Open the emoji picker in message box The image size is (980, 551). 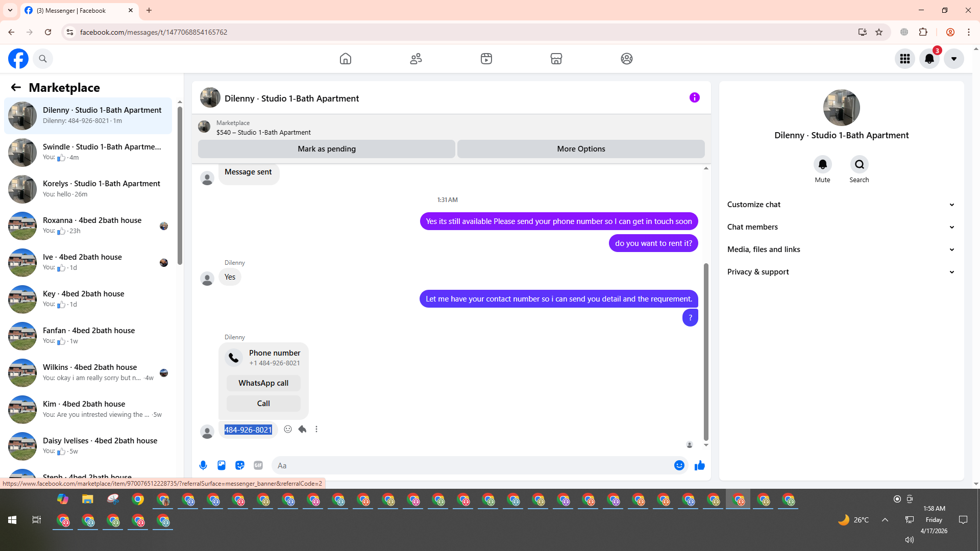point(679,465)
